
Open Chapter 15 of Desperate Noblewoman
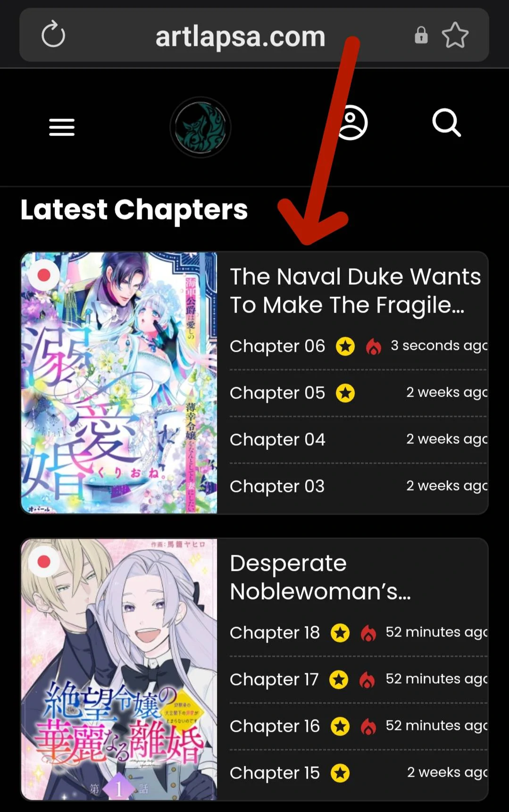point(275,773)
